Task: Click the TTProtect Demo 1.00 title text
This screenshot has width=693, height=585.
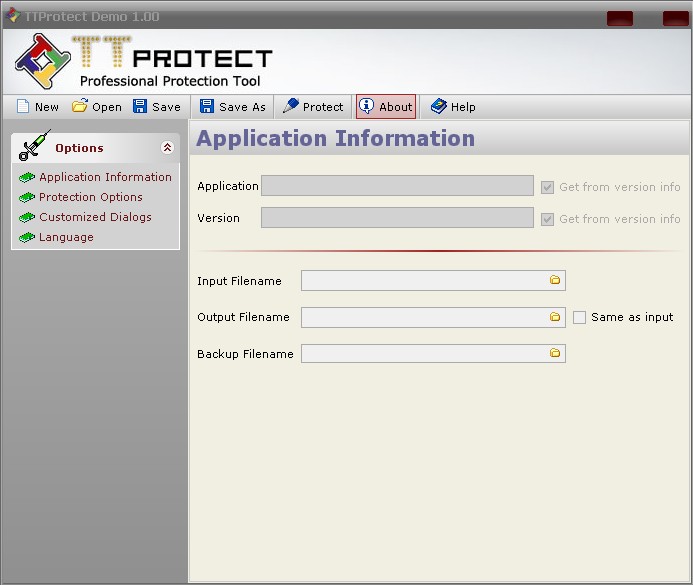Action: [92, 17]
